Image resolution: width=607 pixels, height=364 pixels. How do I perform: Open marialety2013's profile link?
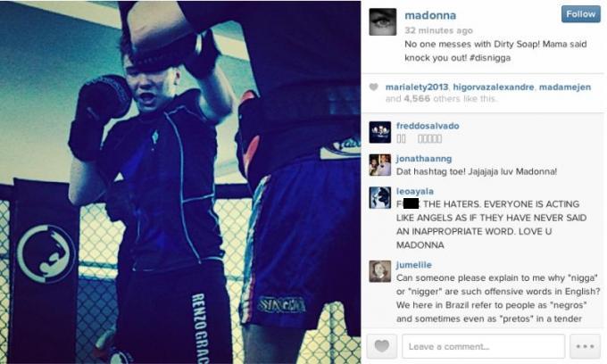(x=417, y=87)
